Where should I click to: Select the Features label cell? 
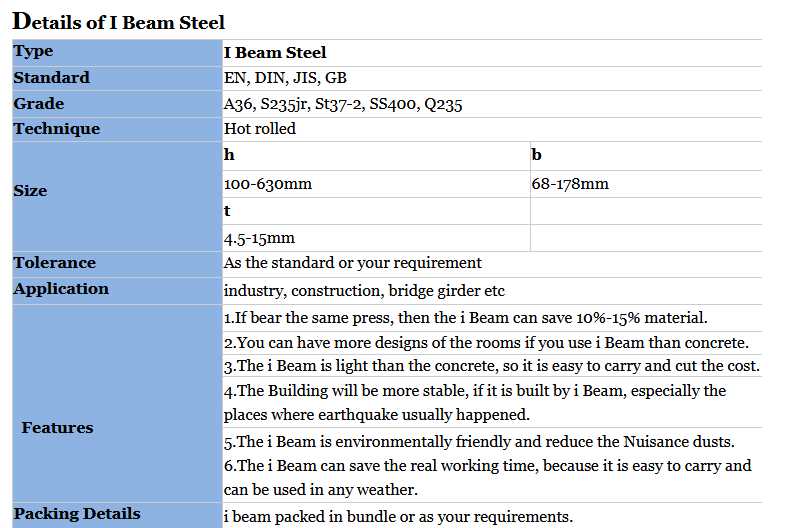(57, 428)
